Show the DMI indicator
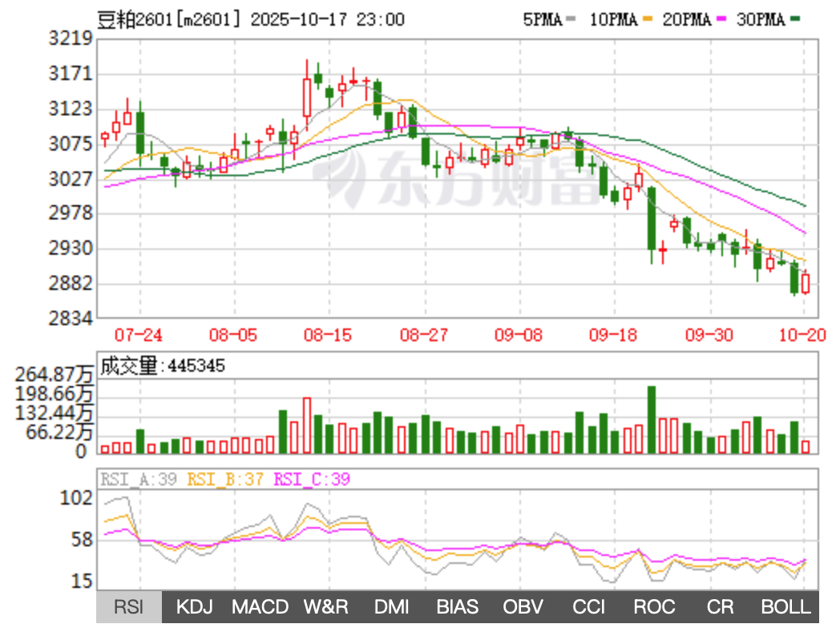 coord(392,607)
